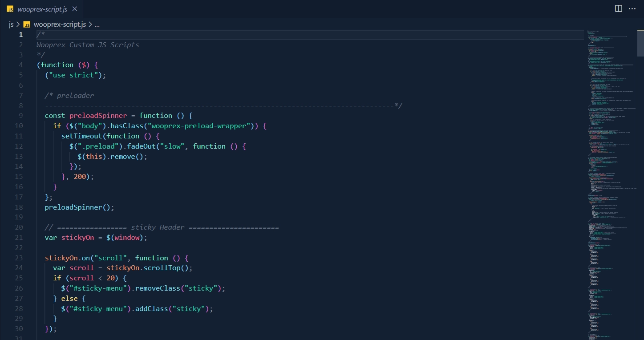644x340 pixels.
Task: Click the 200 timeout value
Action: coord(80,177)
